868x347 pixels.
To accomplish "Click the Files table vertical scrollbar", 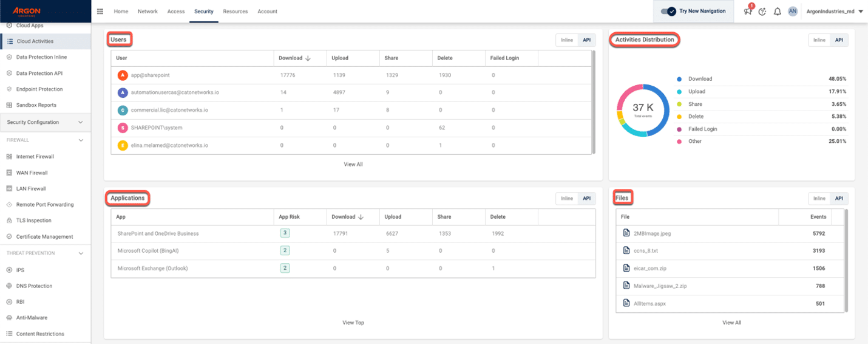I will pos(846,260).
